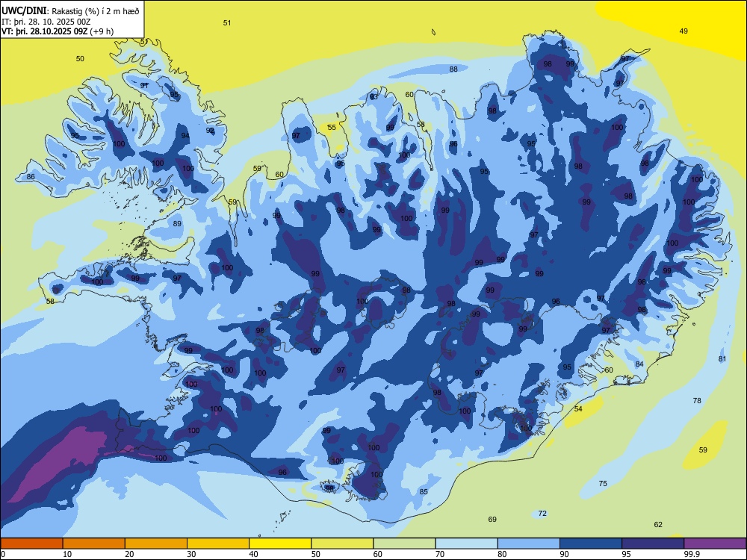The width and height of the screenshot is (747, 560).
Task: Click the medium blue 80–90 legend swatch
Action: (x=529, y=544)
